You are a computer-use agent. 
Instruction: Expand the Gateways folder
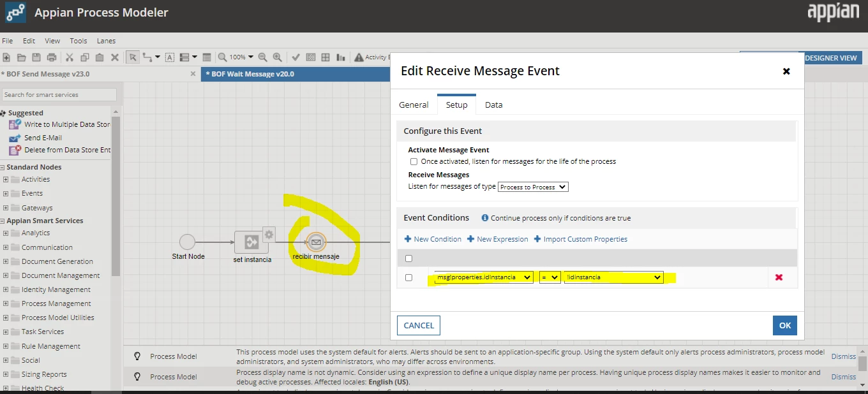[x=6, y=208]
